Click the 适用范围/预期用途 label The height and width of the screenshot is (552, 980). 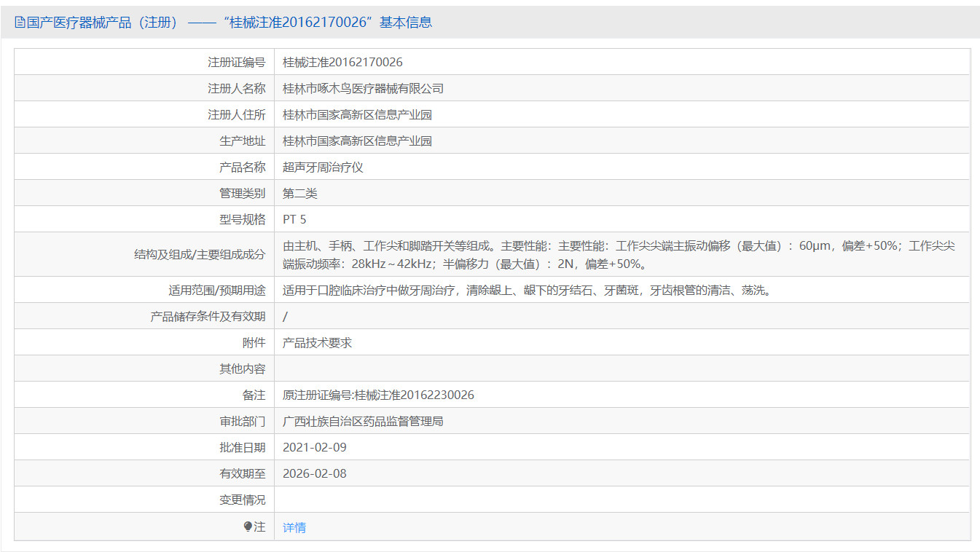(217, 290)
